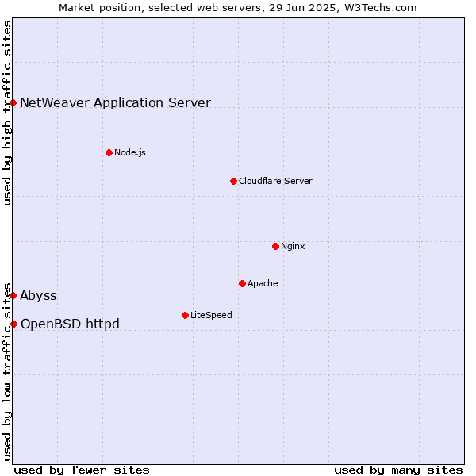476x476 pixels.
Task: Click the Apache data point
Action: point(242,283)
